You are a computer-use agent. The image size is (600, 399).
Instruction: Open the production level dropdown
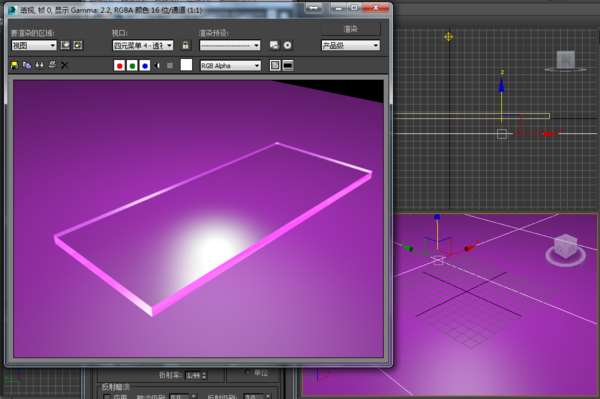pos(351,46)
